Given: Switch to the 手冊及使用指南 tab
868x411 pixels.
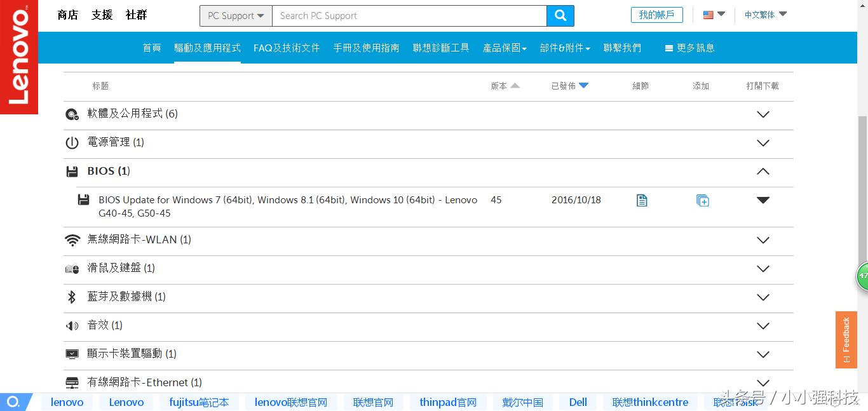Looking at the screenshot, I should pos(366,47).
